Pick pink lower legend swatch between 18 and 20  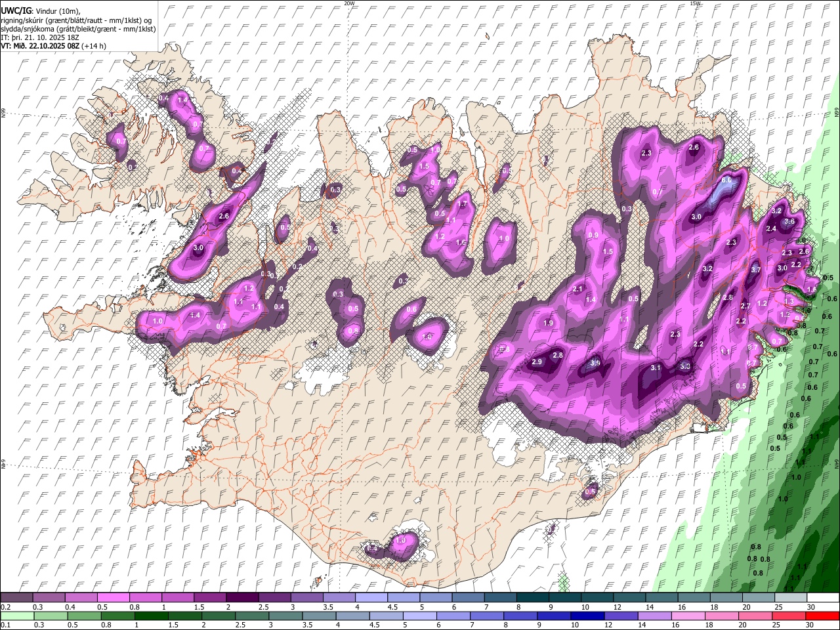[x=721, y=616]
